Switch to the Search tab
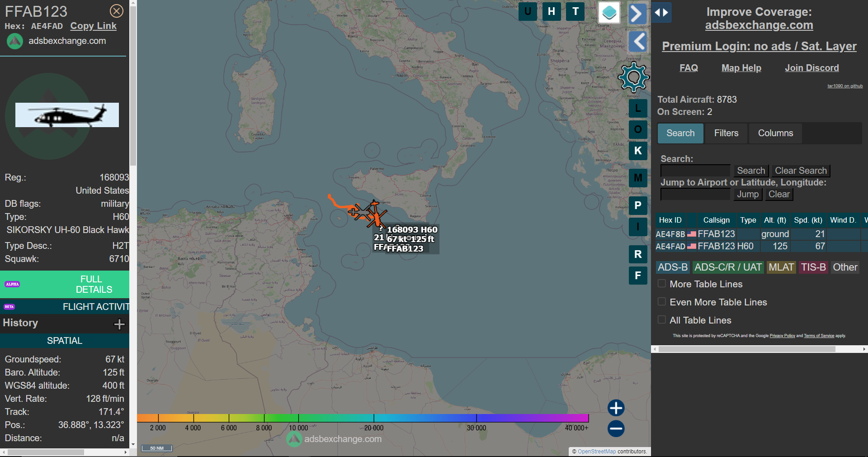Screen dimensions: 868x457 pyautogui.click(x=680, y=133)
